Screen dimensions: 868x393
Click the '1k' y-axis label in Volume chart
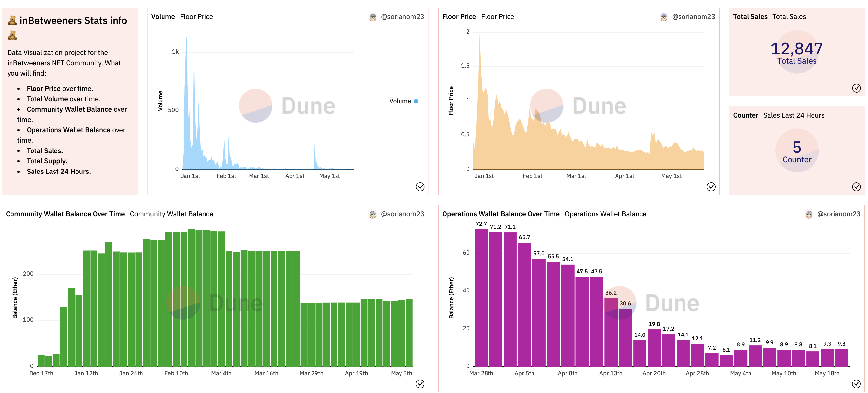point(175,52)
